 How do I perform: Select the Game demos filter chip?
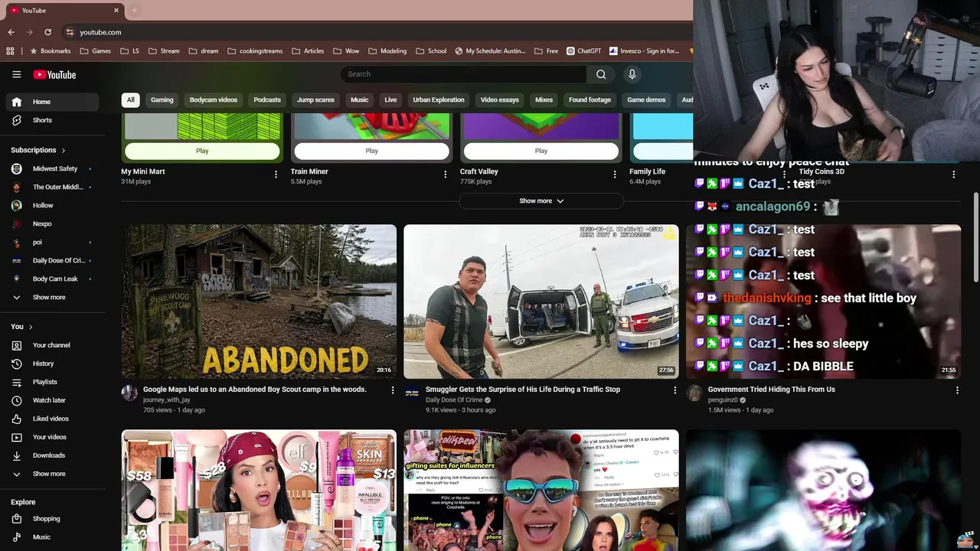point(646,99)
